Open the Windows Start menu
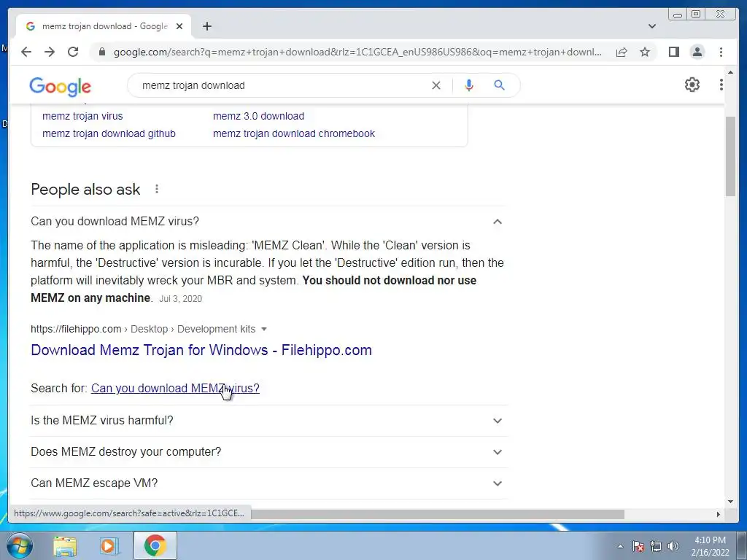Screen dimensions: 747x560 click(20, 545)
